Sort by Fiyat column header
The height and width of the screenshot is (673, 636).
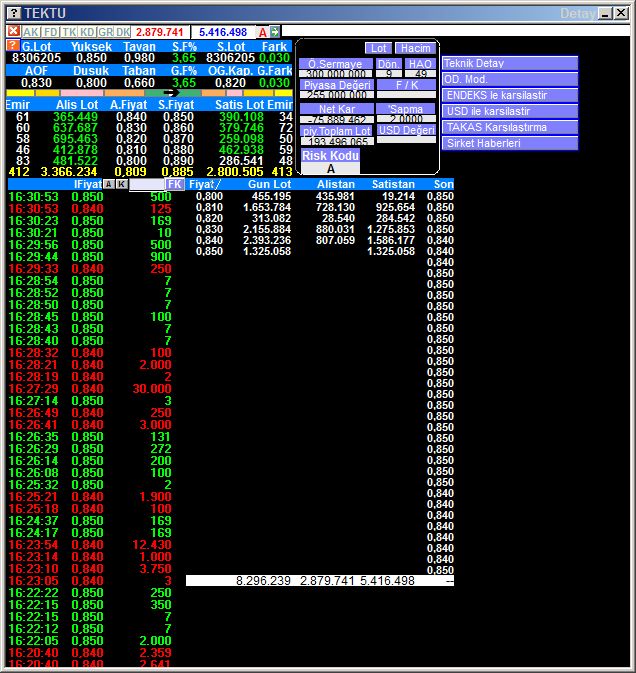[205, 184]
